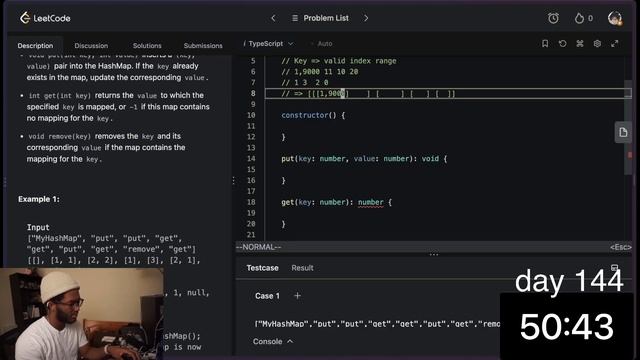Click the testcase input field text

377,324
